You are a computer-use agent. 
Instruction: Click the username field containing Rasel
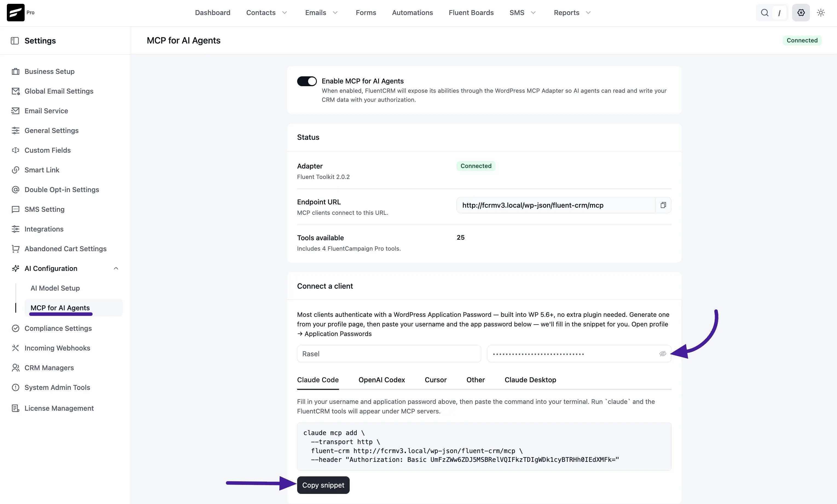click(x=389, y=354)
